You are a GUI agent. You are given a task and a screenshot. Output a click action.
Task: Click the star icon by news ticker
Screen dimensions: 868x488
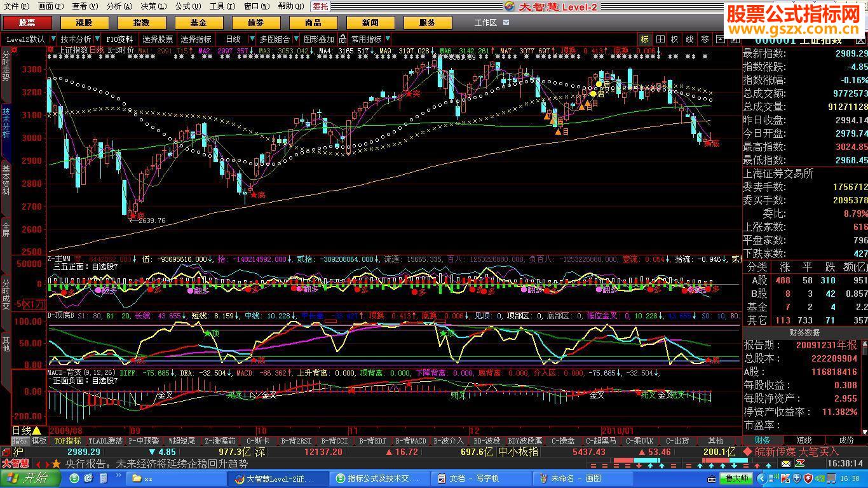pyautogui.click(x=57, y=464)
